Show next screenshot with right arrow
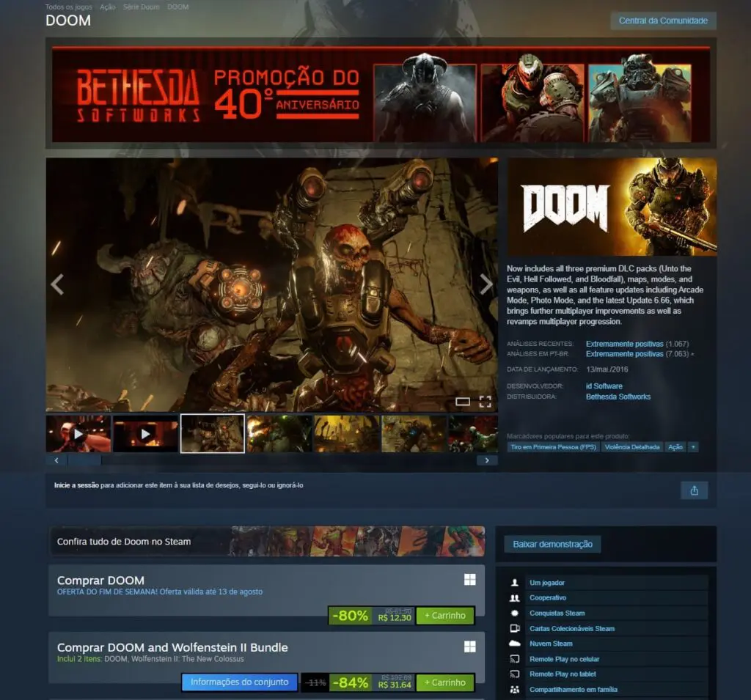The image size is (751, 700). point(486,284)
